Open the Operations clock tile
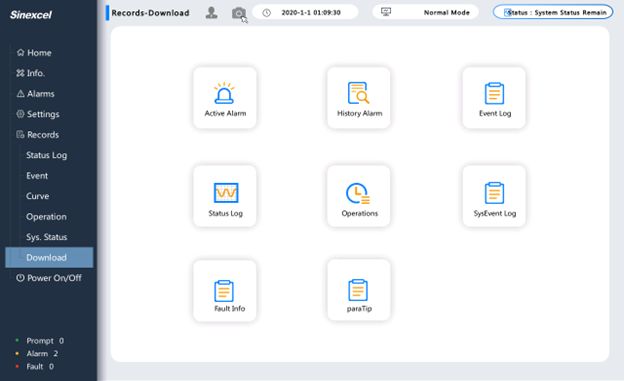The height and width of the screenshot is (381, 624). click(x=359, y=196)
